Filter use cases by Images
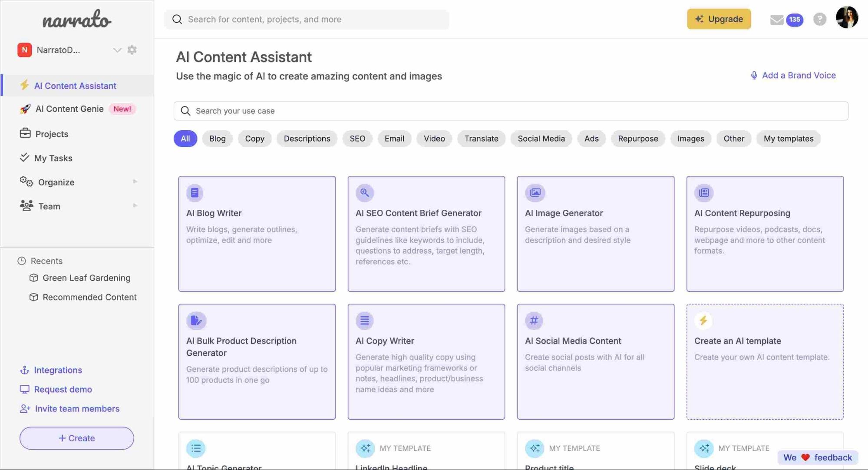Image resolution: width=868 pixels, height=470 pixels. (x=691, y=139)
